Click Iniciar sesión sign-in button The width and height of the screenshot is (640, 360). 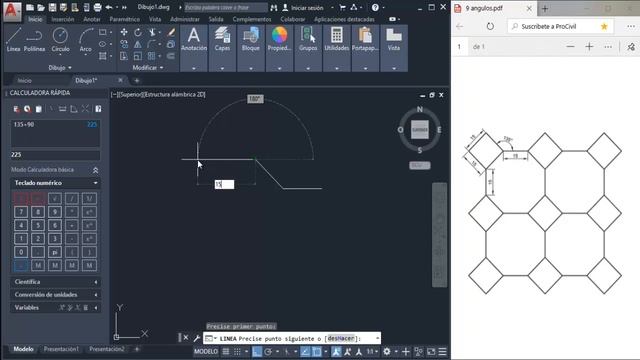coord(304,7)
